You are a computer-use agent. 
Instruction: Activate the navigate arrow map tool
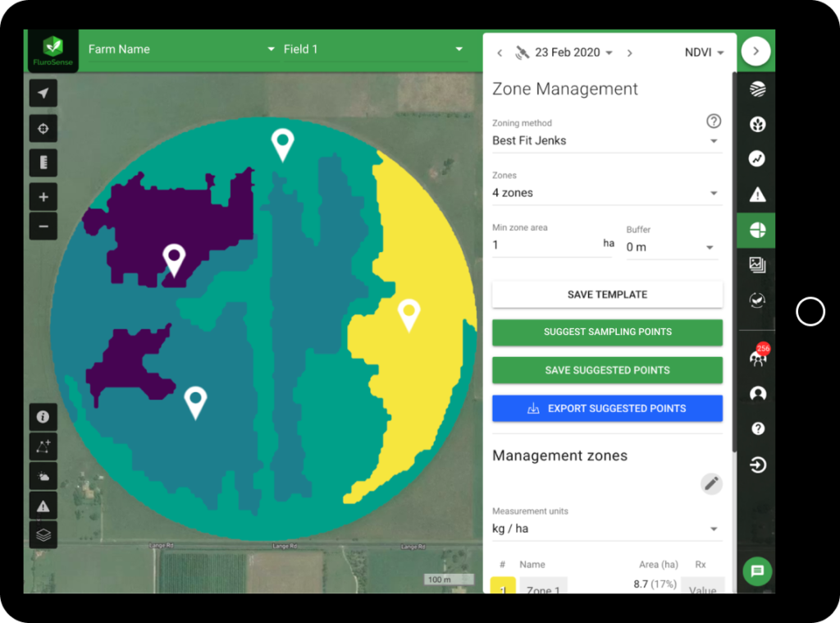[x=43, y=94]
